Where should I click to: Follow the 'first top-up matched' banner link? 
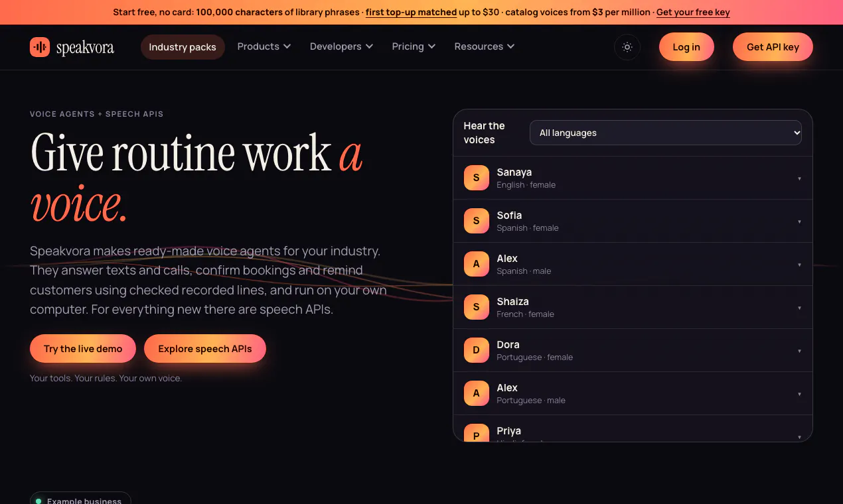411,12
